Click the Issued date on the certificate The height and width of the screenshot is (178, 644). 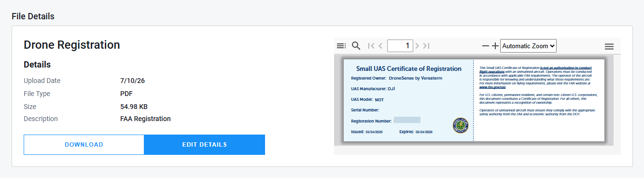(x=367, y=132)
